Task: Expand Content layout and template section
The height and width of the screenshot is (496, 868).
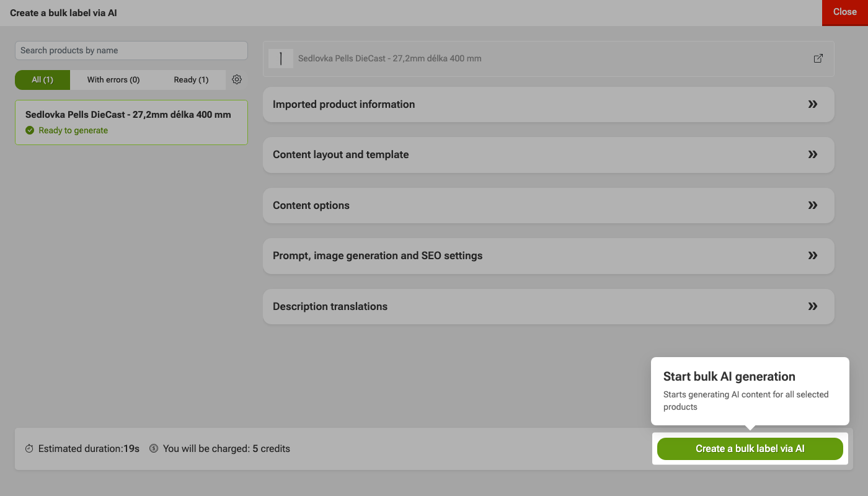Action: point(549,155)
